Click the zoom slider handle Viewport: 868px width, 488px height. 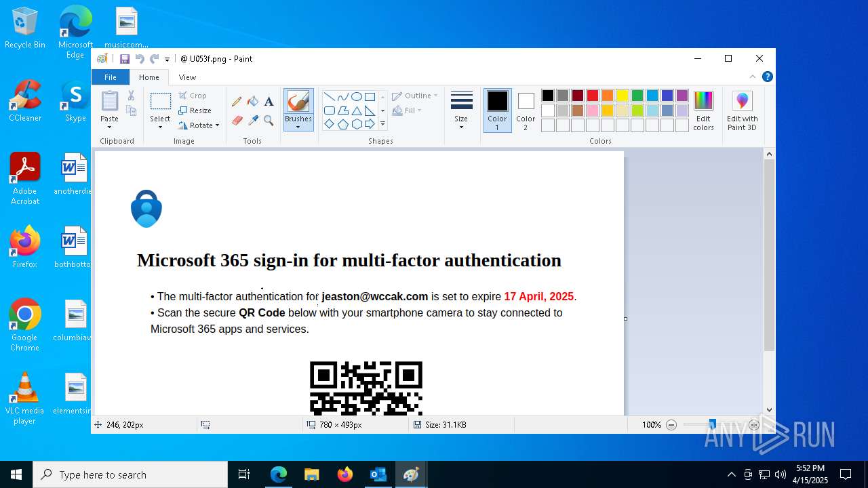[x=712, y=425]
